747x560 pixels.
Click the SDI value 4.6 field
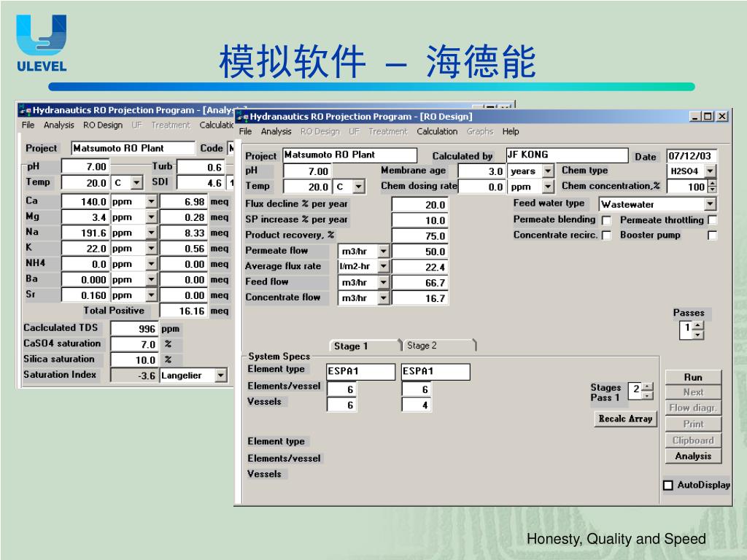[x=201, y=183]
